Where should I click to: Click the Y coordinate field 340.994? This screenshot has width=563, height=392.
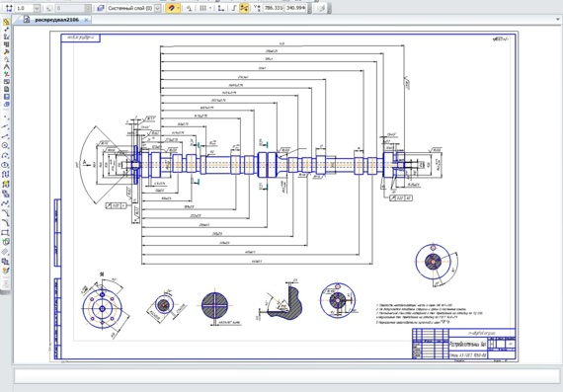tap(295, 8)
